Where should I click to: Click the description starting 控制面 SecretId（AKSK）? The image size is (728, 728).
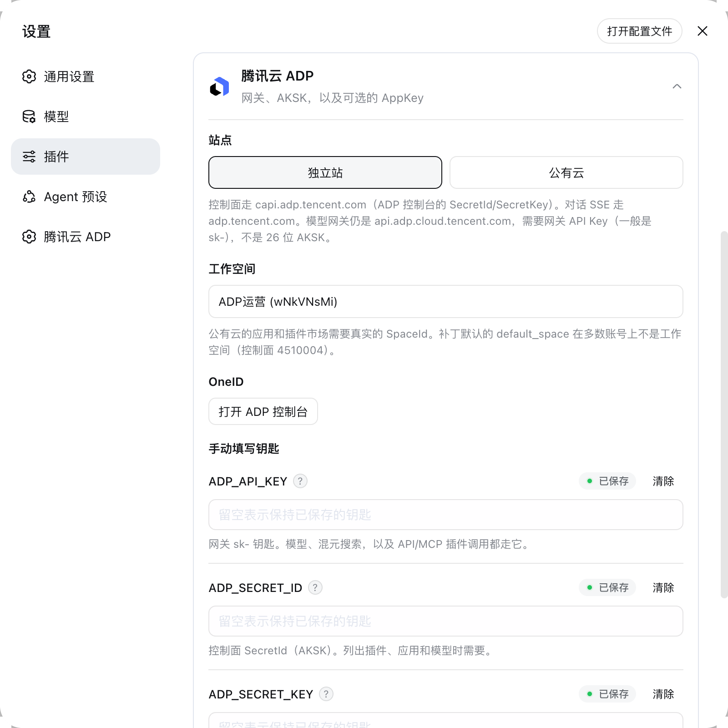coord(351,651)
